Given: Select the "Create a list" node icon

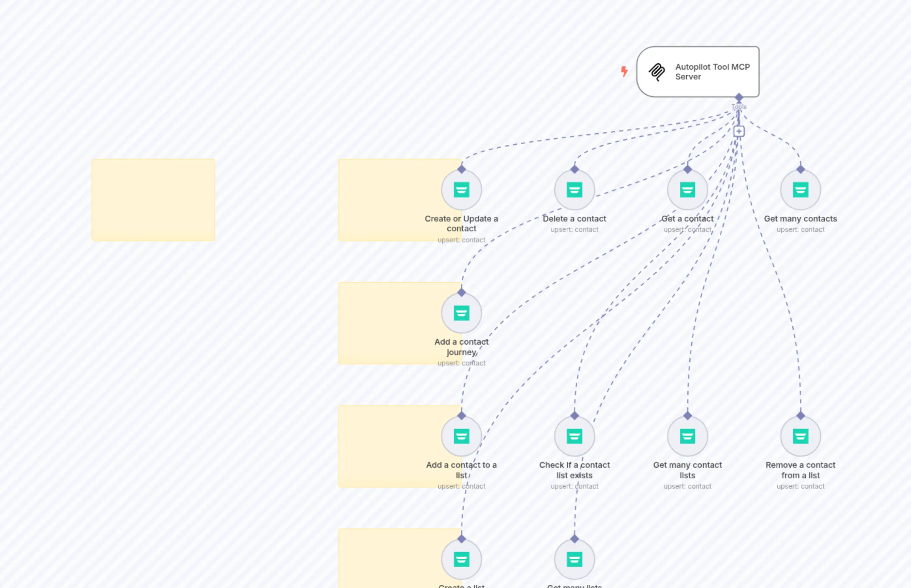Looking at the screenshot, I should tap(461, 559).
